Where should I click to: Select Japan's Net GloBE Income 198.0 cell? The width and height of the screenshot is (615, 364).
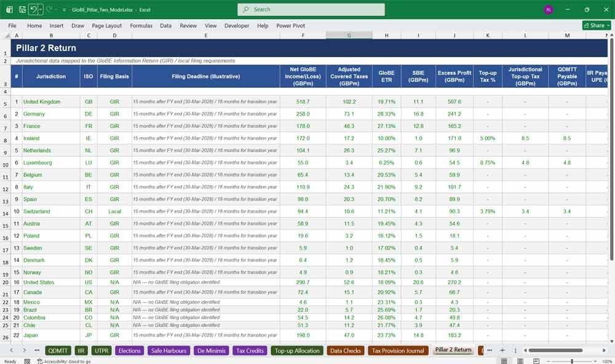(303, 335)
